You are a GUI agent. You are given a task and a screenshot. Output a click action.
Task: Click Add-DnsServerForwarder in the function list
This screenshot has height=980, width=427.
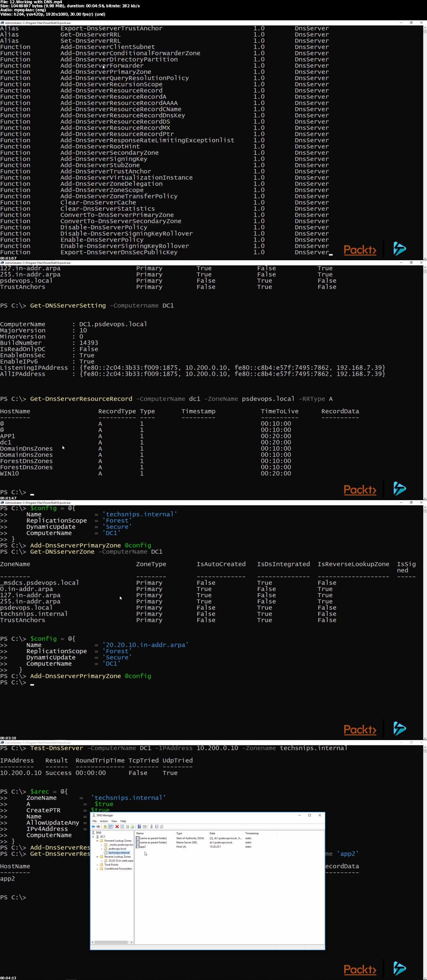(x=102, y=66)
